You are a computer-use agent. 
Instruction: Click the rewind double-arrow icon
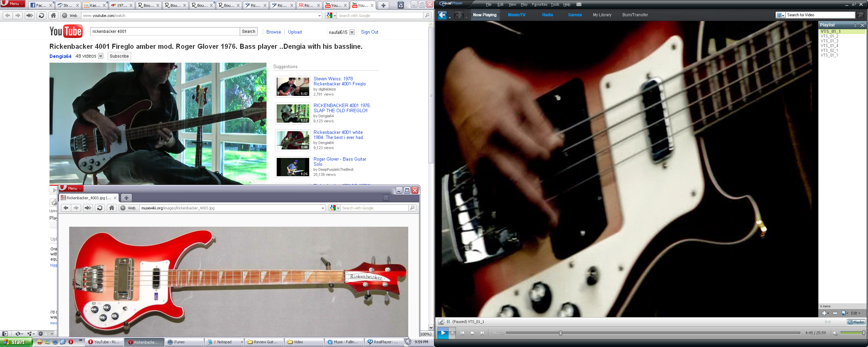pos(495,333)
